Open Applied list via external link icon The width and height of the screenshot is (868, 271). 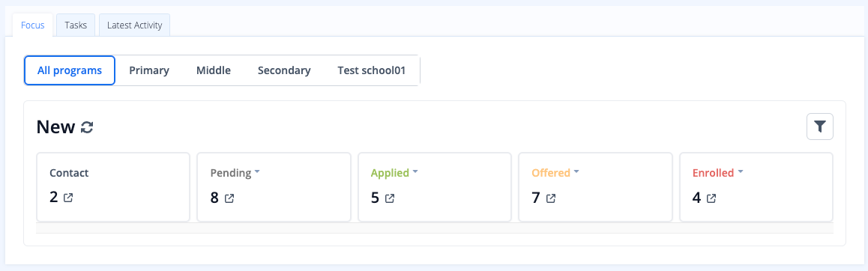(390, 198)
